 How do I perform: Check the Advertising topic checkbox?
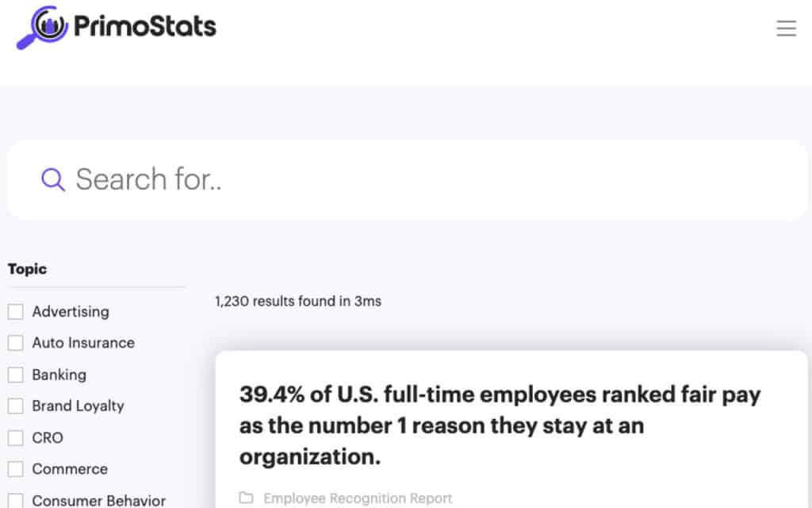[x=16, y=312]
